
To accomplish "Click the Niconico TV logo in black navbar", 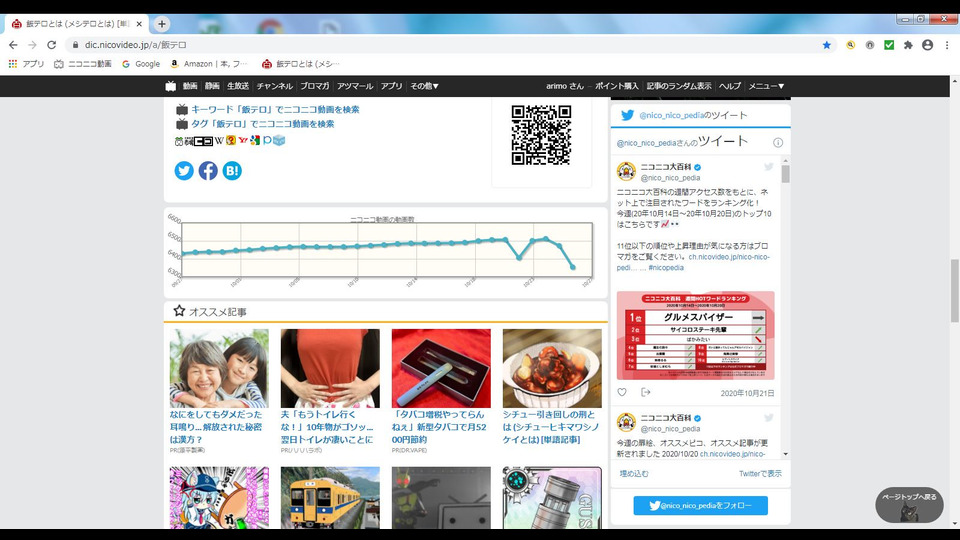I will (171, 86).
